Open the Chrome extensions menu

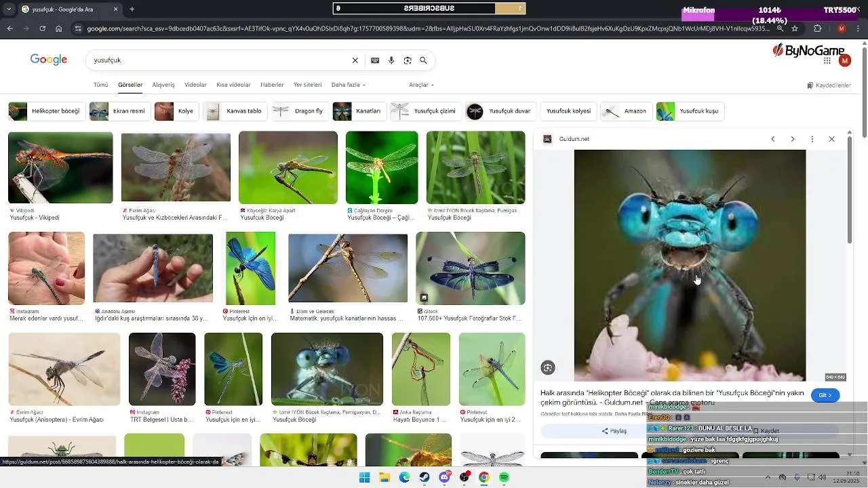coord(817,28)
